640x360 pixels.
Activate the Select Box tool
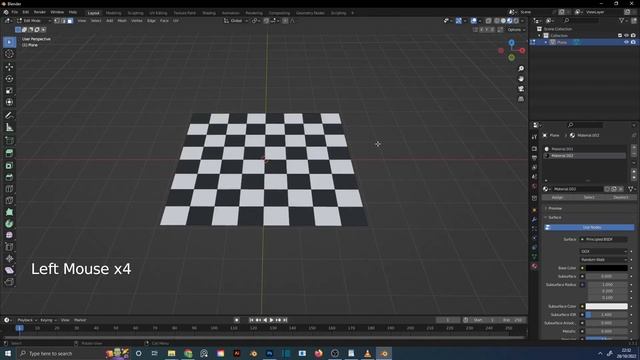tap(9, 42)
